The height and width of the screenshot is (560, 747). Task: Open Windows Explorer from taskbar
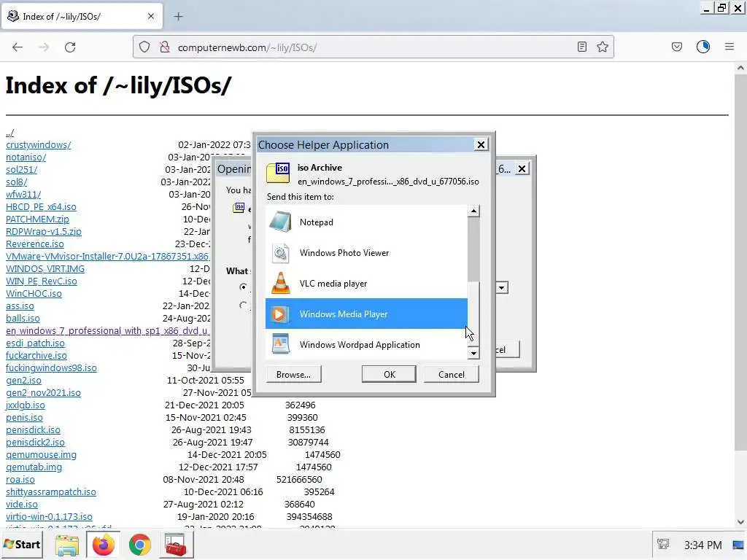67,545
